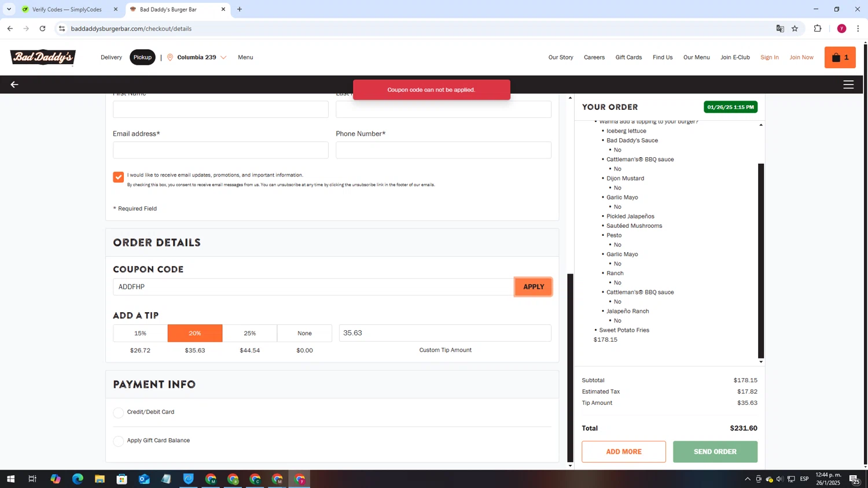Click the coupon code input field
The width and height of the screenshot is (868, 488).
tap(313, 287)
